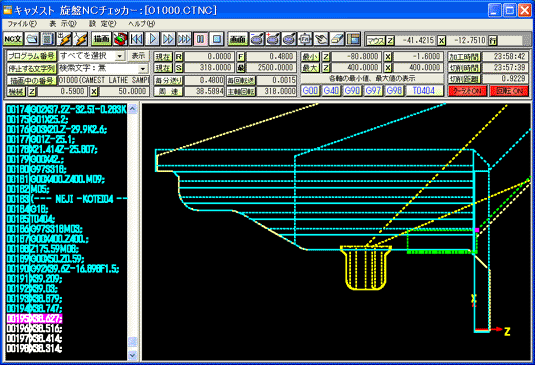535x365 pixels.
Task: Select NC line 00195 highlighted in magenta
Action: (34, 319)
